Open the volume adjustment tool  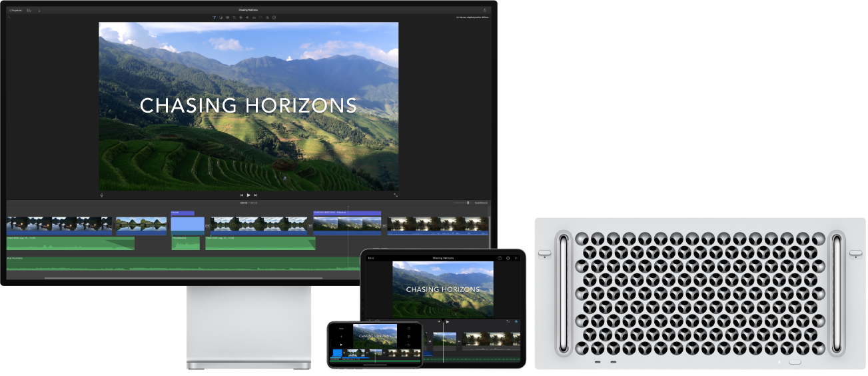coord(247,17)
